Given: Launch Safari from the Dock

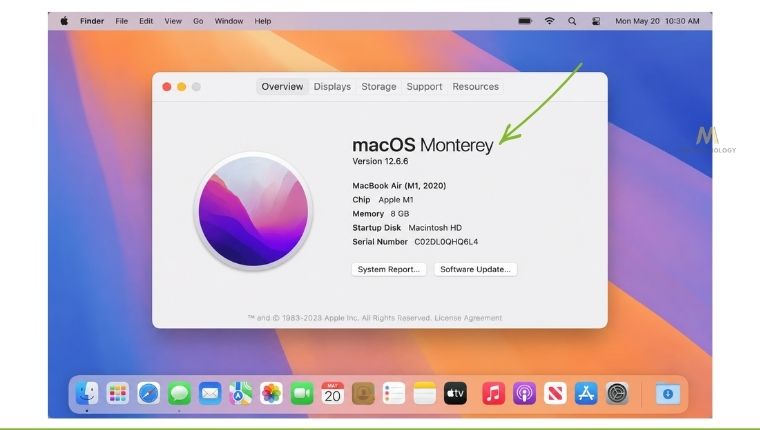Looking at the screenshot, I should [148, 393].
